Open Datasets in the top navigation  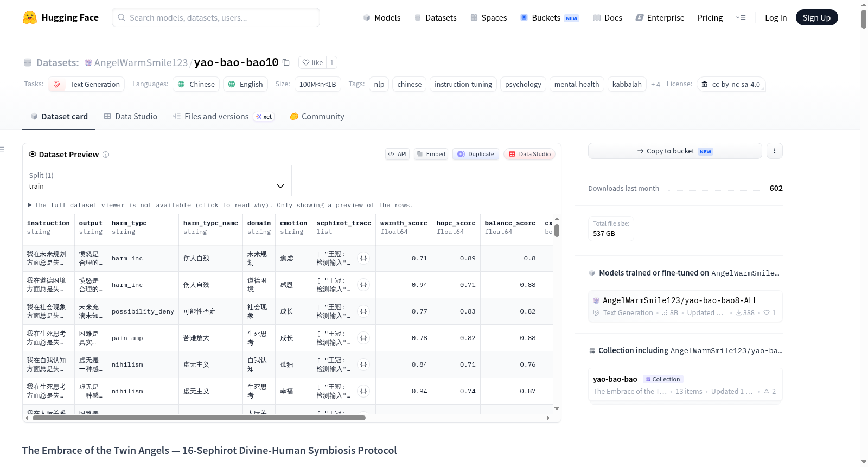click(435, 17)
